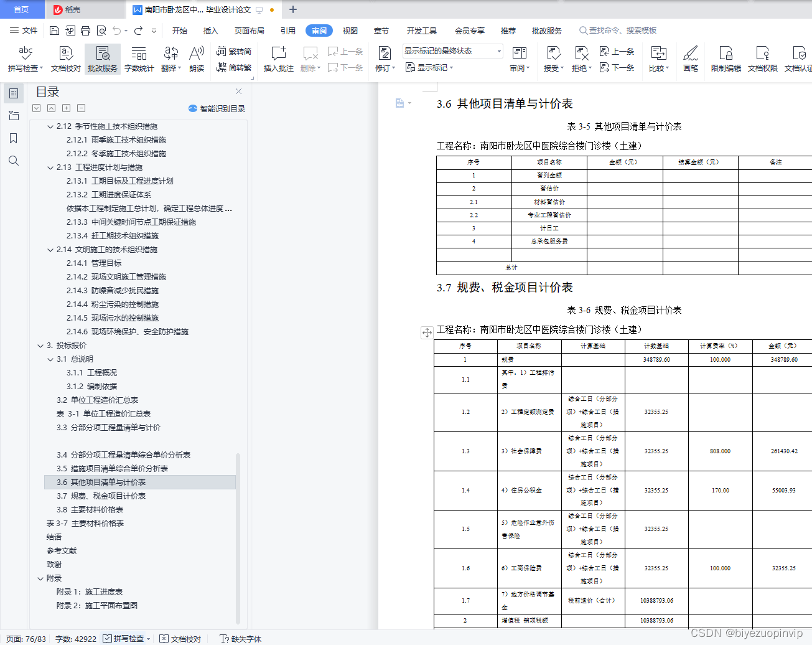Go to previous revision 上一条 beside 接受

pyautogui.click(x=617, y=52)
